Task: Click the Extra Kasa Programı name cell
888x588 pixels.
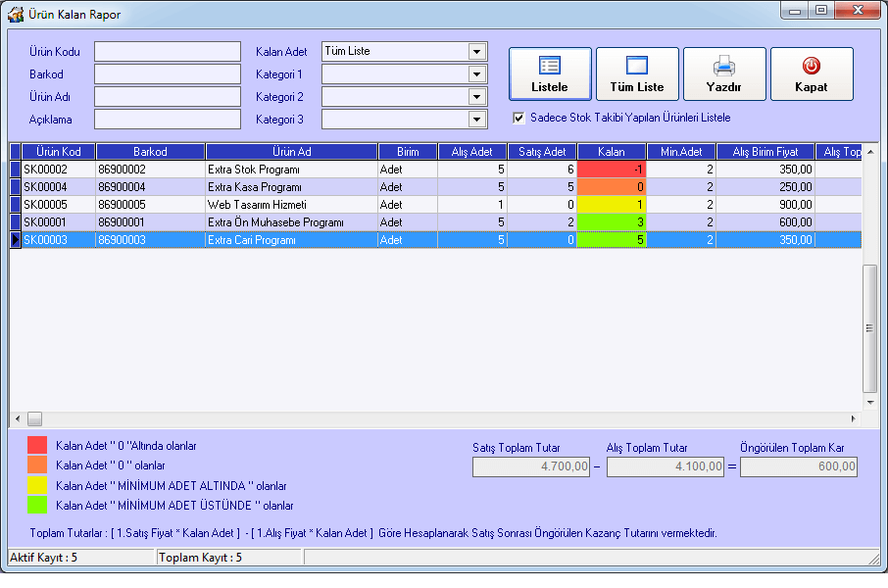Action: point(292,187)
